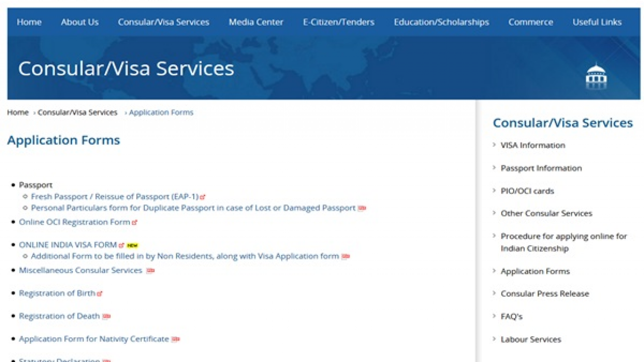
Task: Click PDF icon beside Miscellaneous Consular Services
Action: (150, 270)
